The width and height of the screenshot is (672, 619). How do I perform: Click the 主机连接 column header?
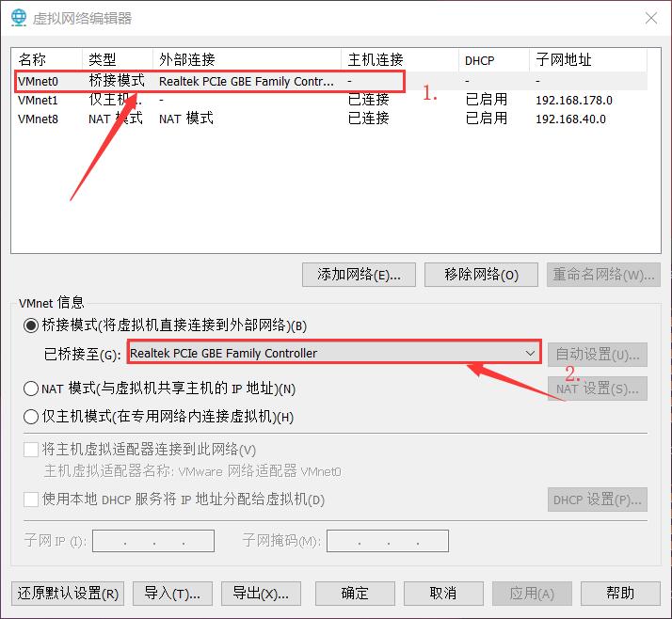tap(399, 59)
